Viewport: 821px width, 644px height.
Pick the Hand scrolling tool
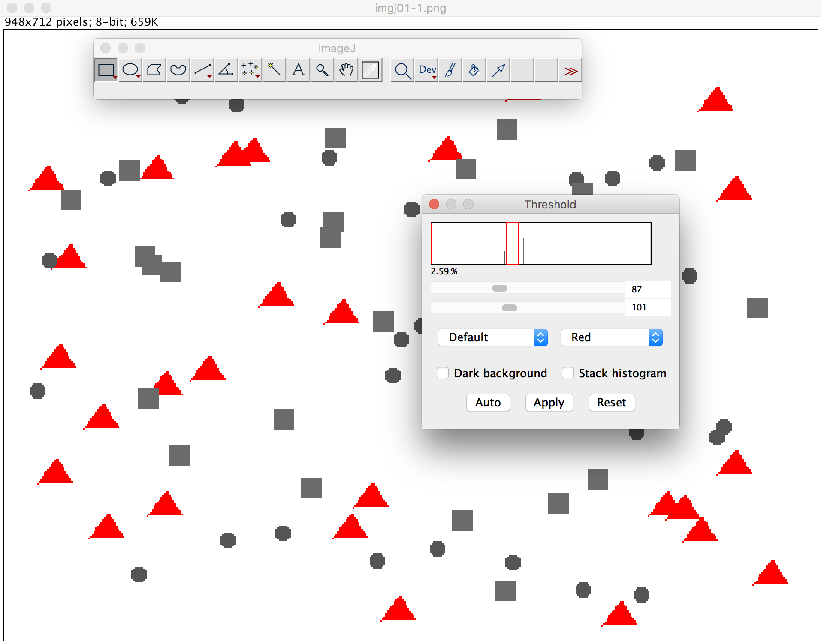(346, 70)
